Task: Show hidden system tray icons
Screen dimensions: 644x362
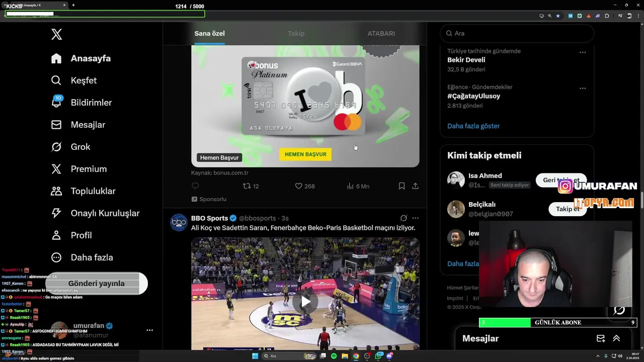Action: [598, 356]
